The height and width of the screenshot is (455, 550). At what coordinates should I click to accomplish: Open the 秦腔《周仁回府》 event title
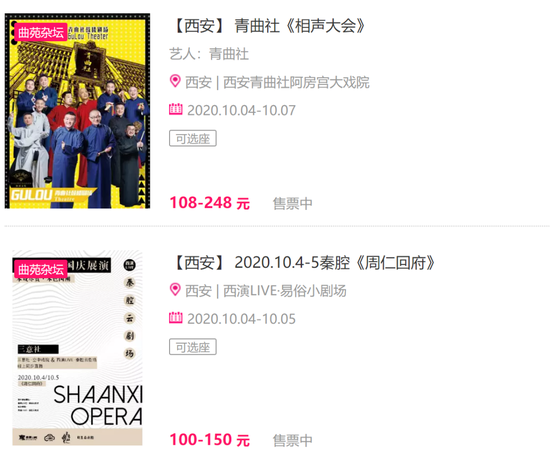point(304,262)
